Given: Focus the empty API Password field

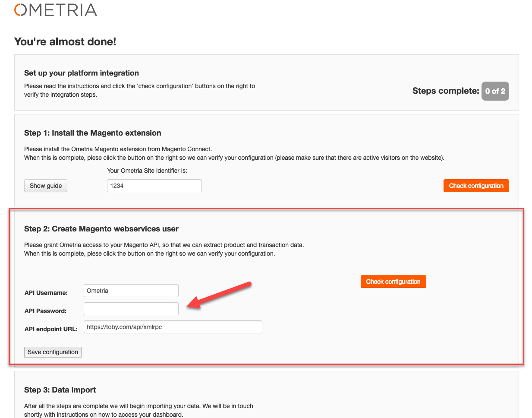Looking at the screenshot, I should pos(131,309).
